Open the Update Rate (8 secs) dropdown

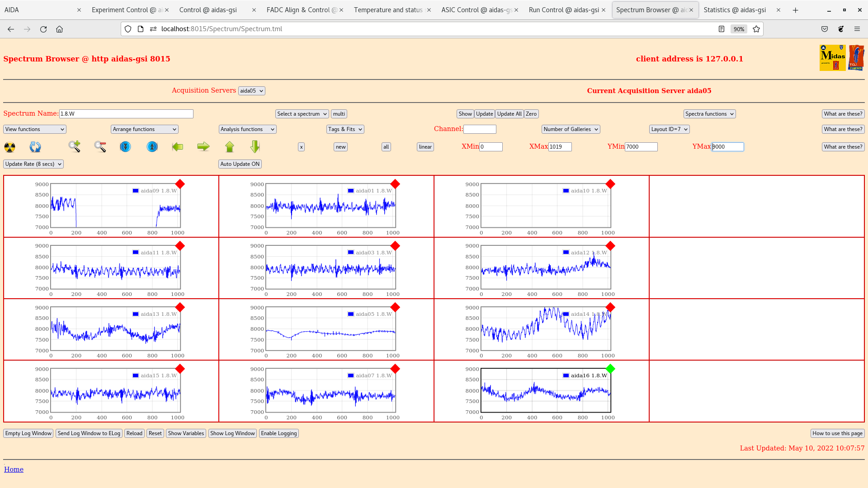click(33, 164)
